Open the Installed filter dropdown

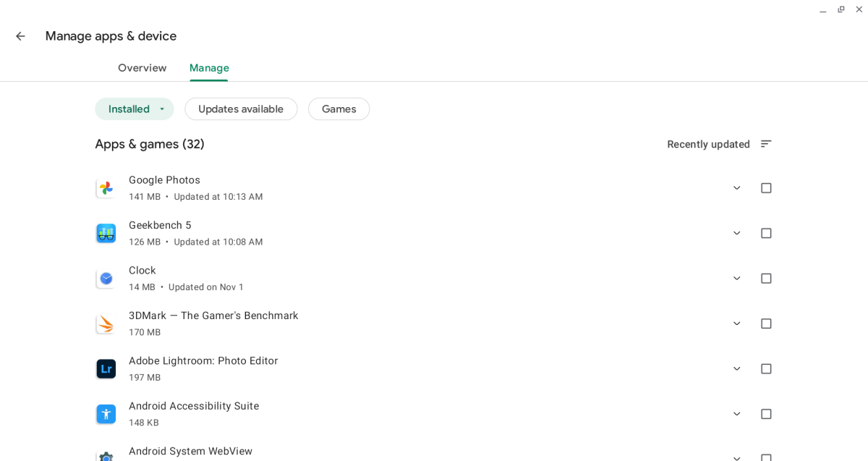(x=135, y=109)
